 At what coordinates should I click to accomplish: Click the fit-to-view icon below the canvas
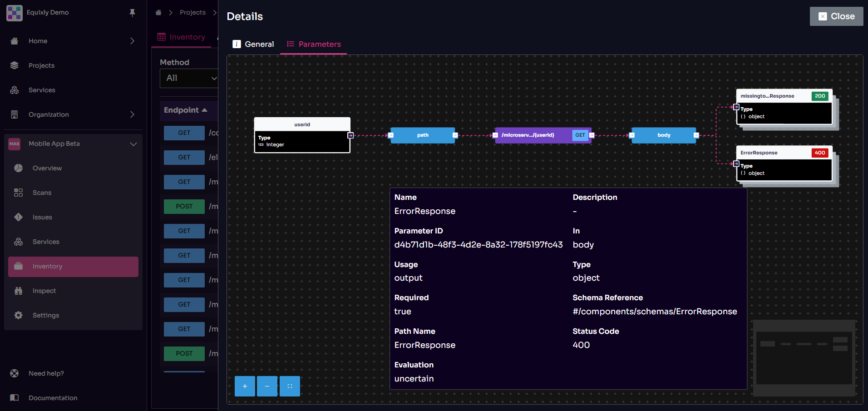290,386
